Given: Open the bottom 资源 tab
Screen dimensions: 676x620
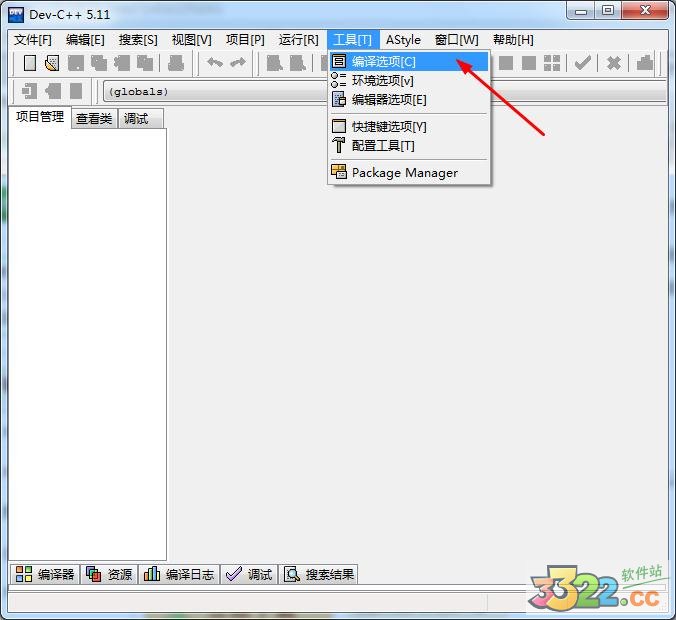Looking at the screenshot, I should coord(110,574).
